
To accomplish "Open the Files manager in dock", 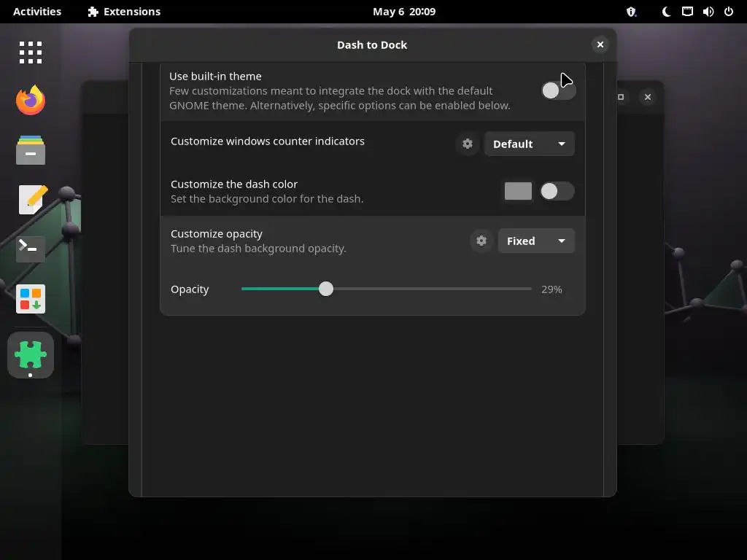I will (x=31, y=150).
